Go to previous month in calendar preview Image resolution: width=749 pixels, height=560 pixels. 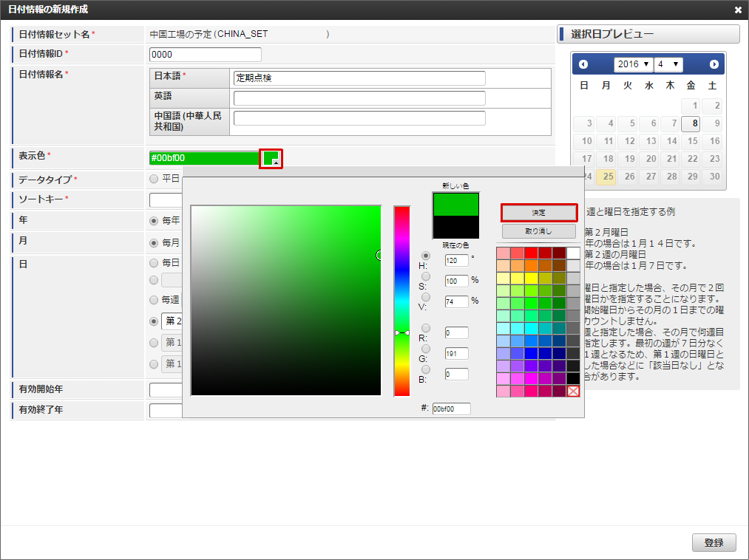click(x=583, y=64)
